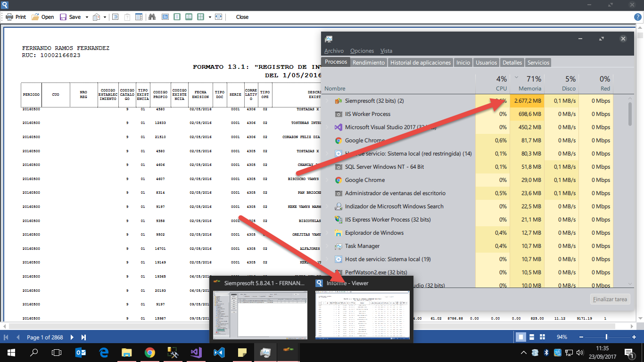Open a report file with Open button

point(42,17)
